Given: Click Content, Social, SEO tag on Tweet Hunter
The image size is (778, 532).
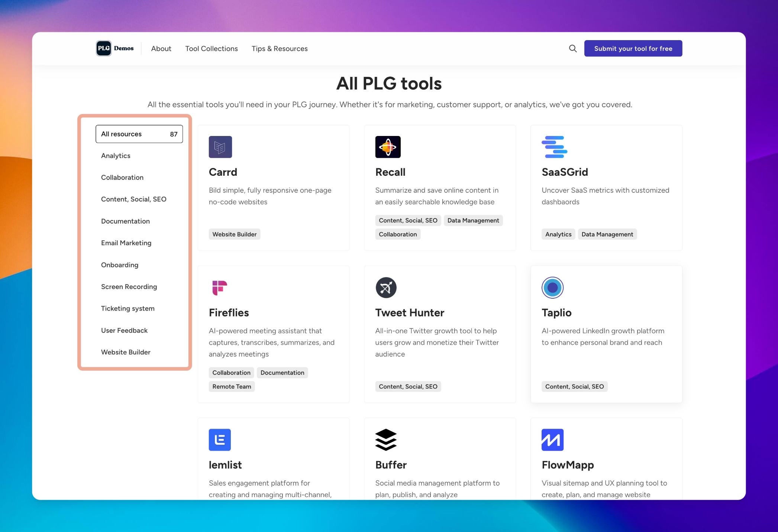Looking at the screenshot, I should coord(408,387).
